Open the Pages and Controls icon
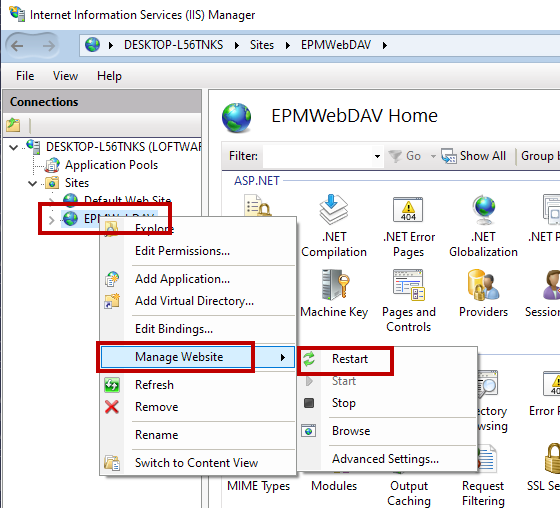Screen dimensions: 560x508 [409, 285]
